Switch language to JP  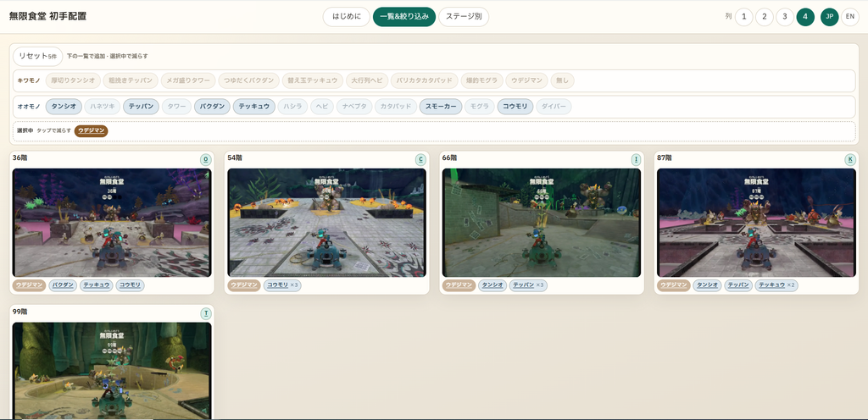pos(829,17)
